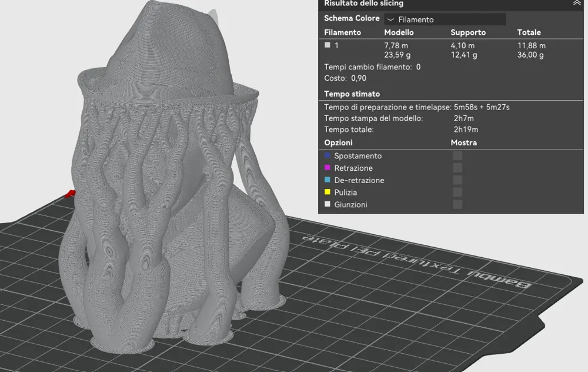Toggle the Spostamento display checkbox

pos(457,155)
